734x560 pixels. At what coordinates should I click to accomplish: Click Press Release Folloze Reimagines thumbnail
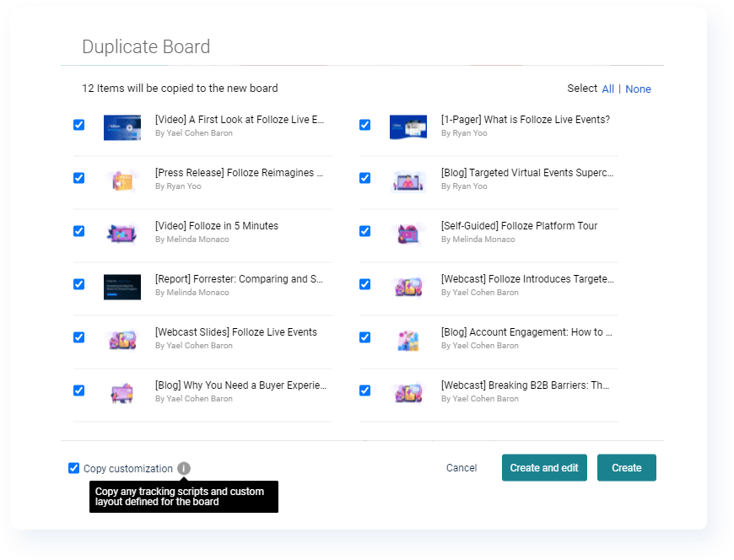point(122,180)
